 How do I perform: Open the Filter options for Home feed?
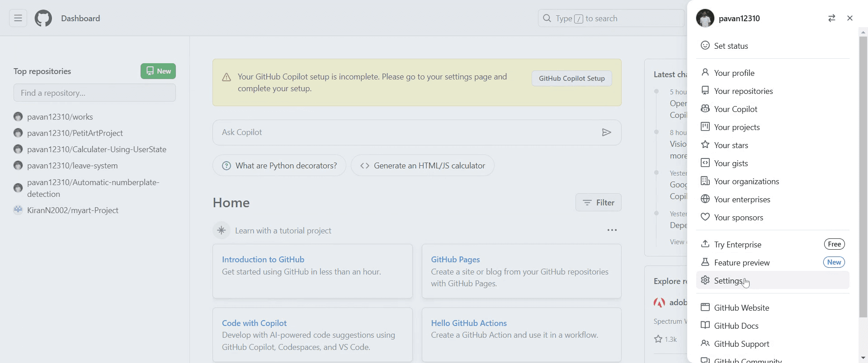pyautogui.click(x=598, y=203)
